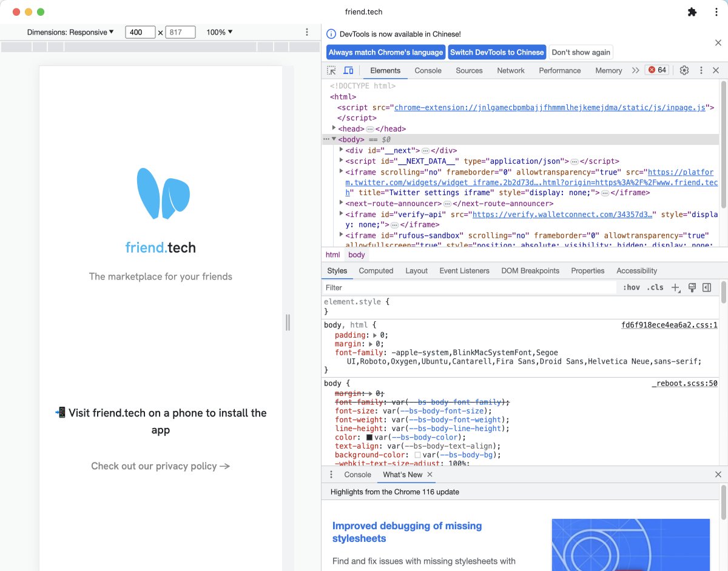Click the friend.tech rabbit logo
The height and width of the screenshot is (571, 728).
point(163,193)
